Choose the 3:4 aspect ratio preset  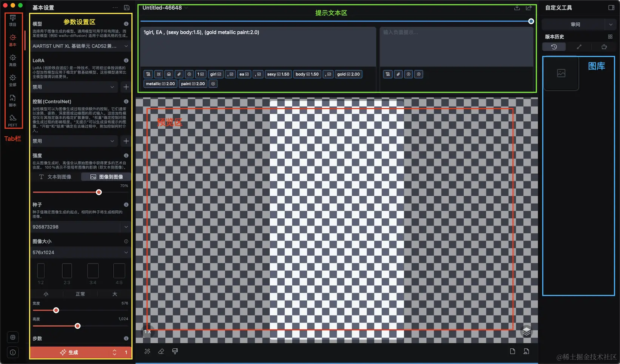click(93, 274)
